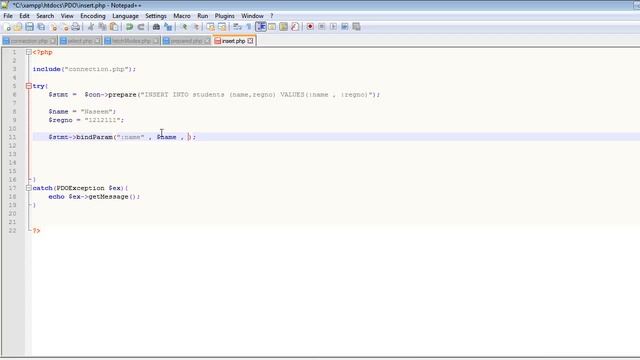This screenshot has height=360, width=640.
Task: Switch to the prepared.php tab
Action: [x=186, y=41]
